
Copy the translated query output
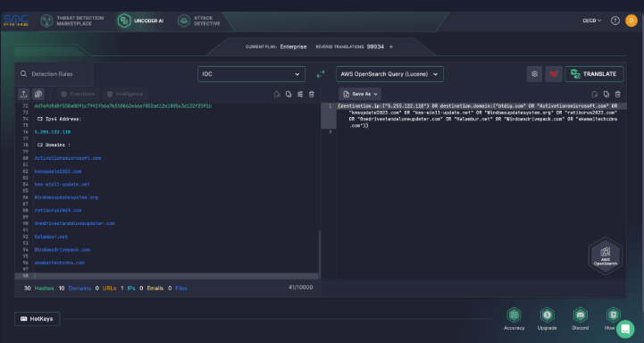point(606,95)
